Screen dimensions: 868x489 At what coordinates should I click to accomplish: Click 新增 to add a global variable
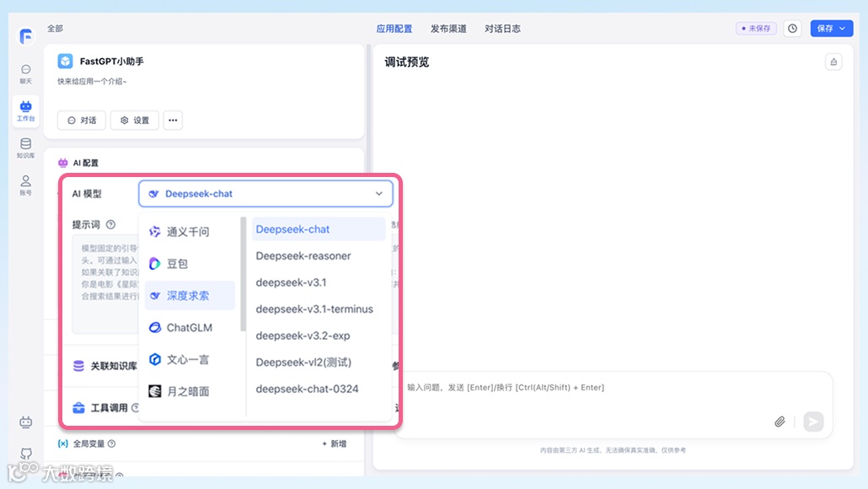coord(335,443)
